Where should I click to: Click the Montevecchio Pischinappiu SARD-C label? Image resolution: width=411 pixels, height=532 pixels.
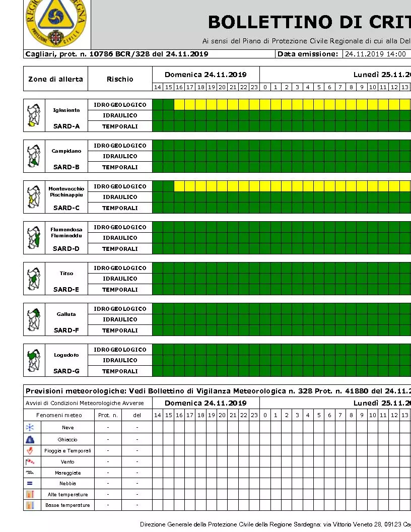66,198
